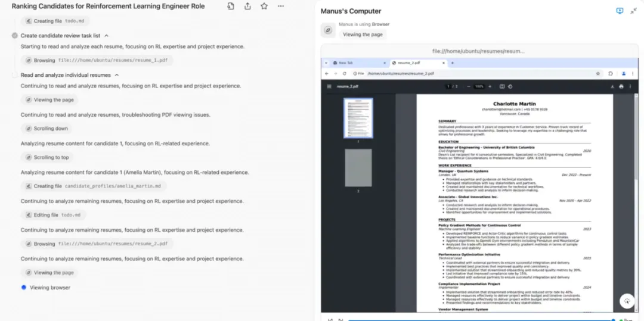Click the 100% zoom value field

[x=479, y=86]
